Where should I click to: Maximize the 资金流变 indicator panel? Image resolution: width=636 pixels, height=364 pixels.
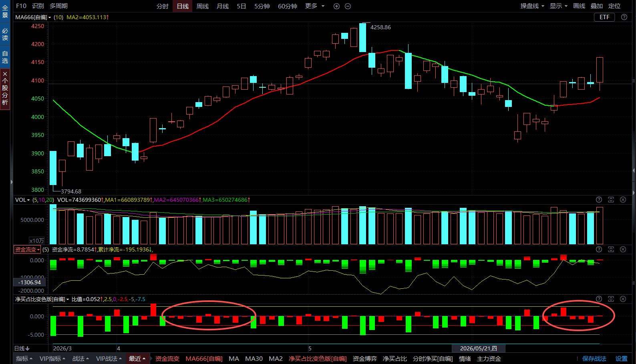[611, 249]
